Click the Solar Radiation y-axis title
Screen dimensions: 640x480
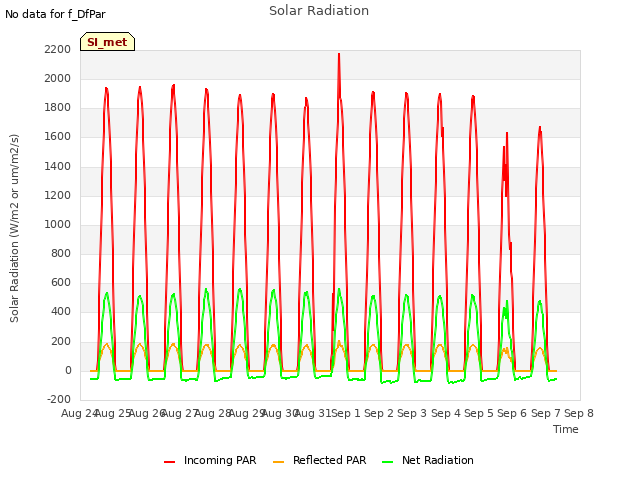point(14,228)
